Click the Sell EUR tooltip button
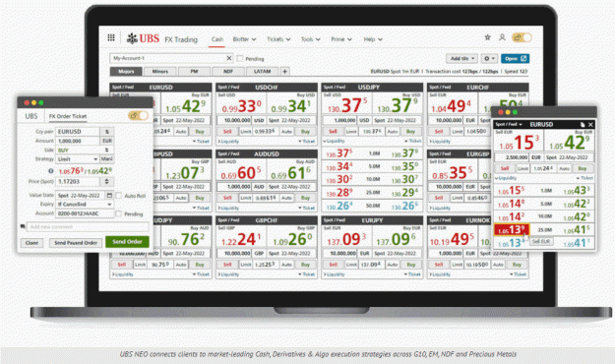615x364 pixels. pyautogui.click(x=541, y=241)
